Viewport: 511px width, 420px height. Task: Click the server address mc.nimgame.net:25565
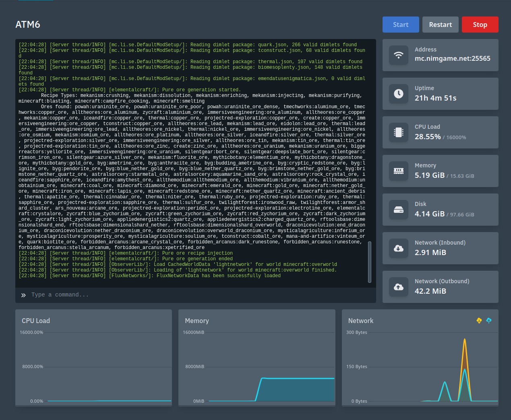coord(452,58)
